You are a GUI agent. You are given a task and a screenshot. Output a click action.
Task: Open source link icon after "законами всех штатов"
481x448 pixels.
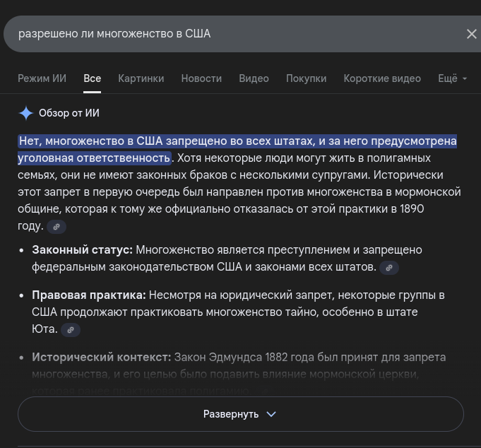(x=389, y=268)
